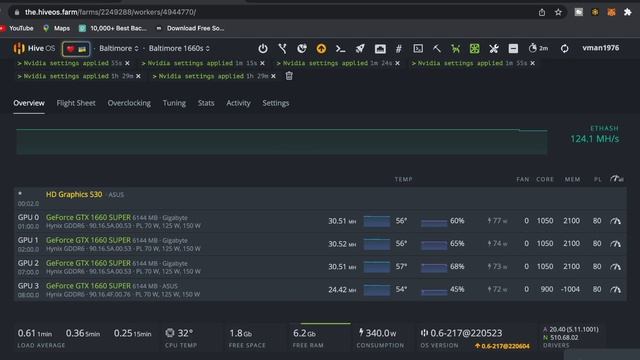Open the worker Settings tab
The width and height of the screenshot is (640, 360).
(276, 103)
